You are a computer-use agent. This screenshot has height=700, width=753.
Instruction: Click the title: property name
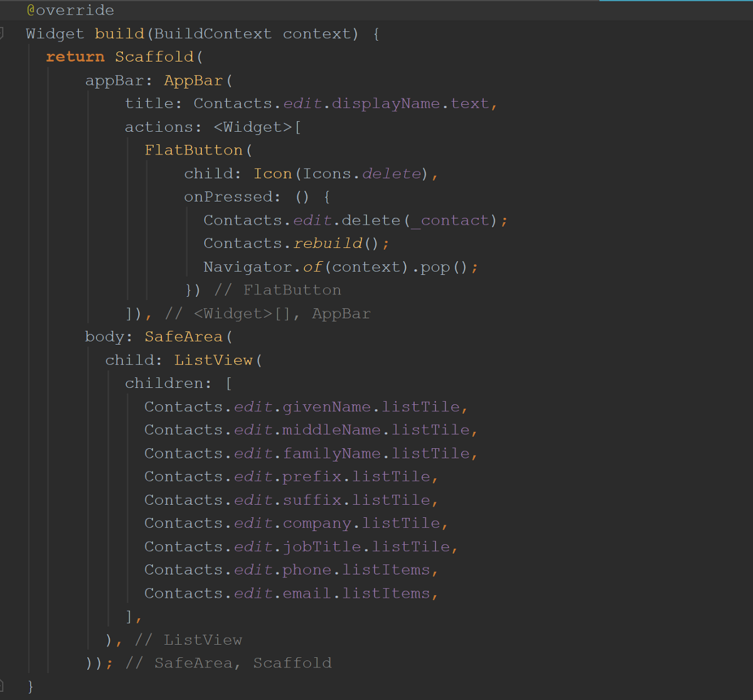point(154,104)
